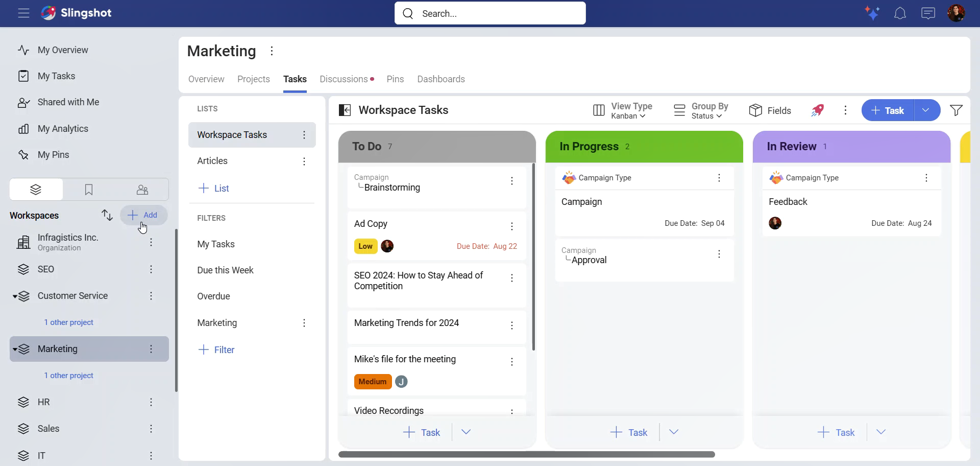Viewport: 980px width, 466px height.
Task: Open the chat messages icon
Action: pos(928,13)
